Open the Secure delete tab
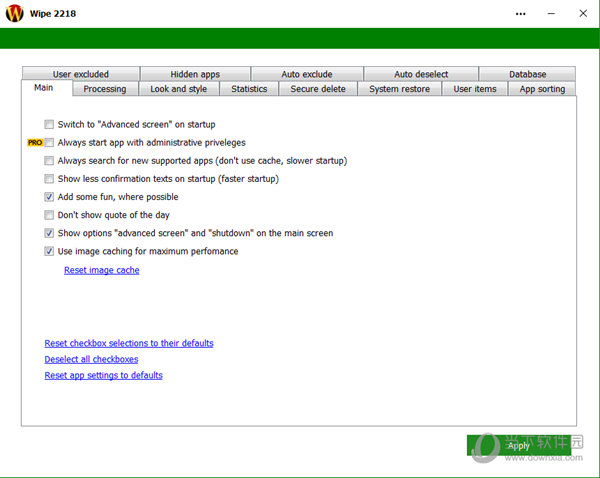Screen dimensions: 600x478 click(x=318, y=89)
